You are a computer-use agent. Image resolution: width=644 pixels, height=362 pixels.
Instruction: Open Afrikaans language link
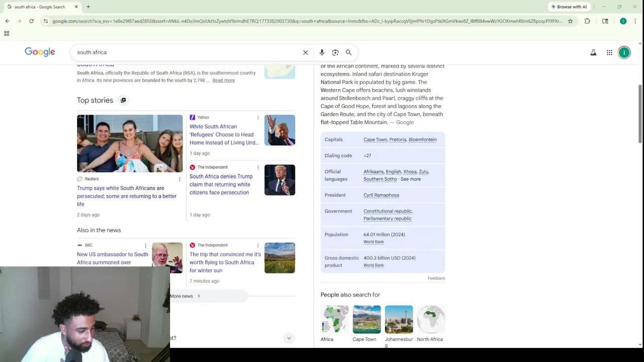tap(373, 172)
